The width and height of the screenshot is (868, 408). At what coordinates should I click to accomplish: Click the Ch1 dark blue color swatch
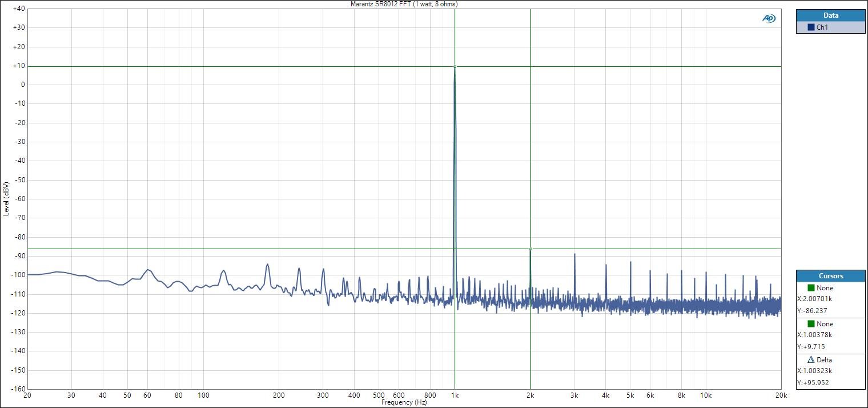(x=811, y=27)
